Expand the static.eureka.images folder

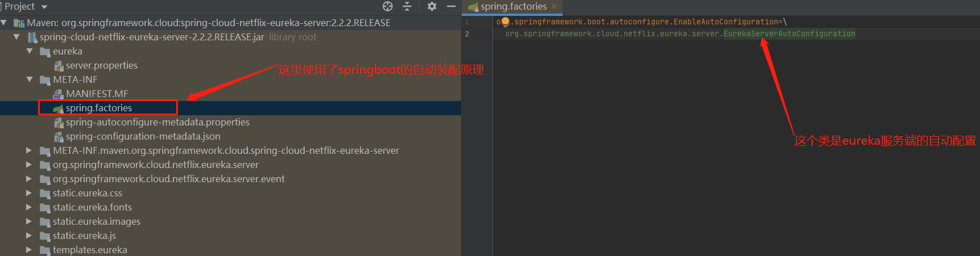(29, 221)
